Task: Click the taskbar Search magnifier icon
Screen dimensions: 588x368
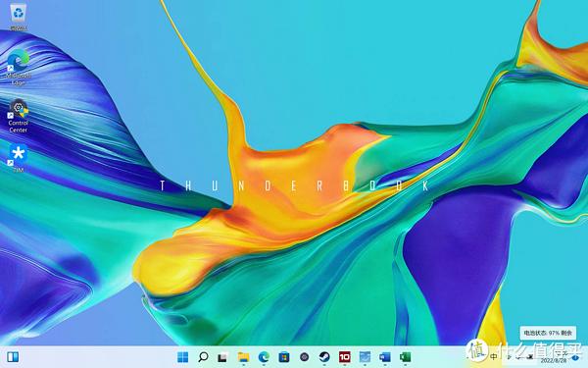Action: pos(203,357)
